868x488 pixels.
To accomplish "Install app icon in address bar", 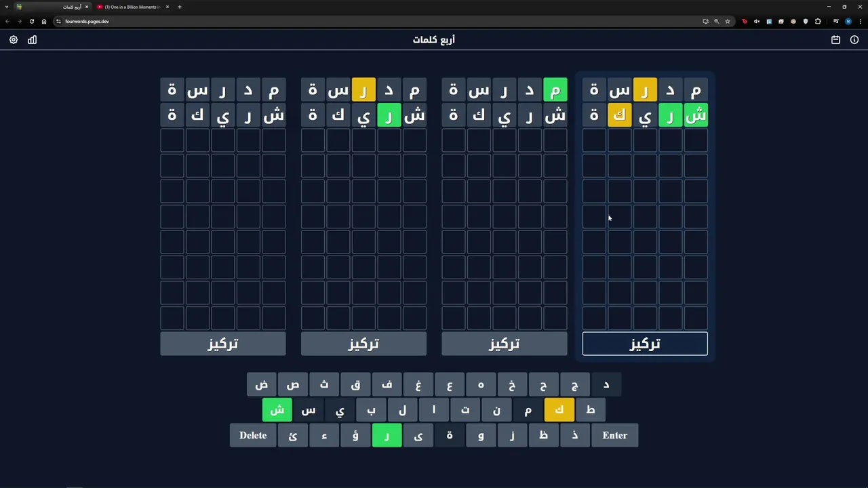I will coord(705,21).
